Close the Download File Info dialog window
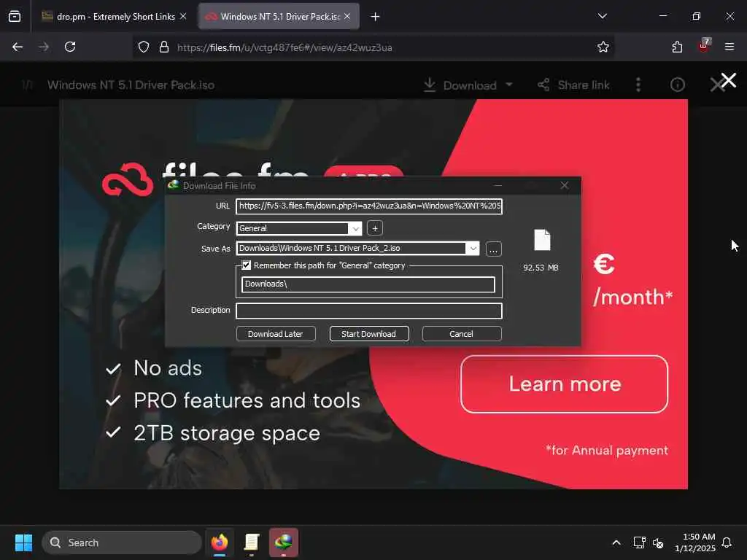Viewport: 747px width, 560px height. coord(565,185)
